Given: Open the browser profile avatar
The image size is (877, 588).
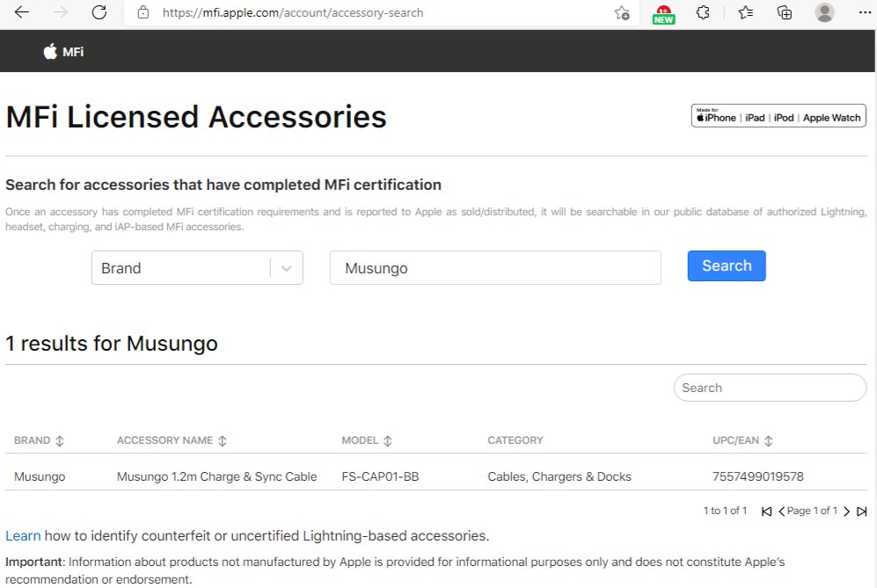Looking at the screenshot, I should point(824,12).
